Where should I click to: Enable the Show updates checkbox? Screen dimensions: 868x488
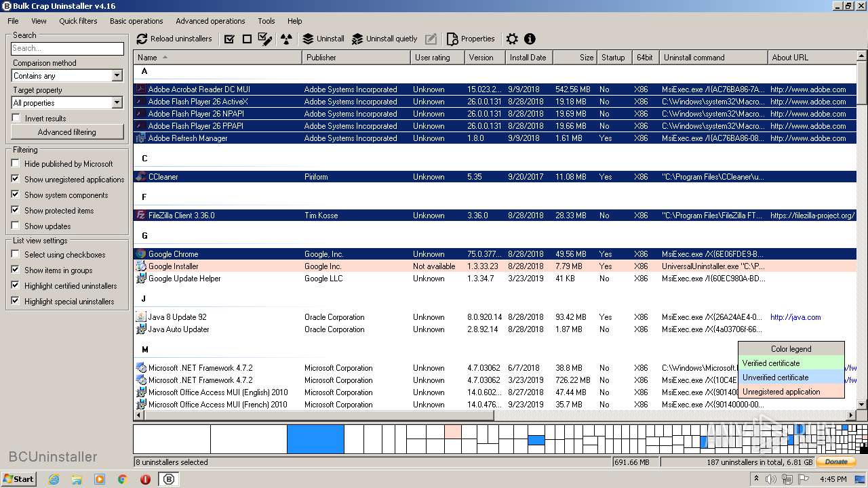tap(16, 226)
